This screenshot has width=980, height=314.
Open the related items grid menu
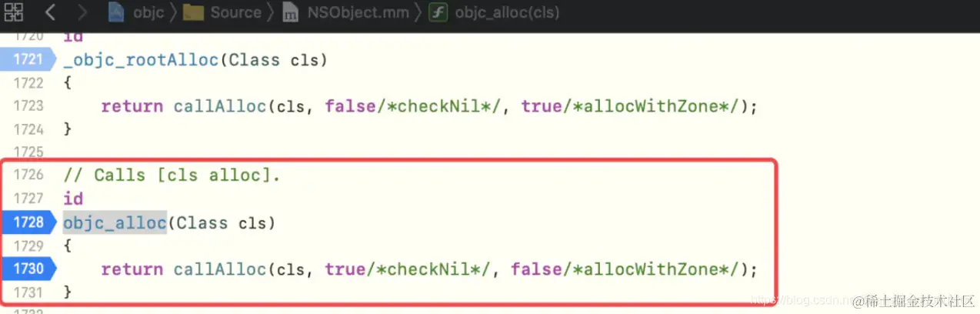pos(13,12)
